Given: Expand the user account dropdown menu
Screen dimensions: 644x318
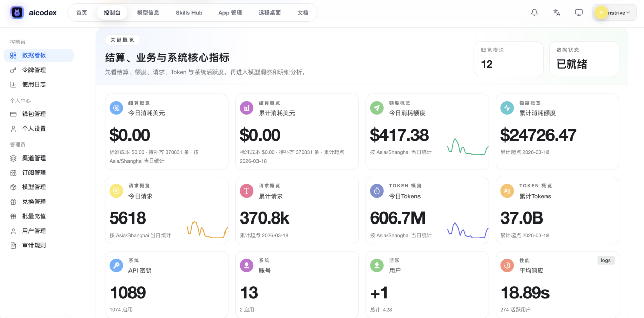Looking at the screenshot, I should pyautogui.click(x=615, y=12).
